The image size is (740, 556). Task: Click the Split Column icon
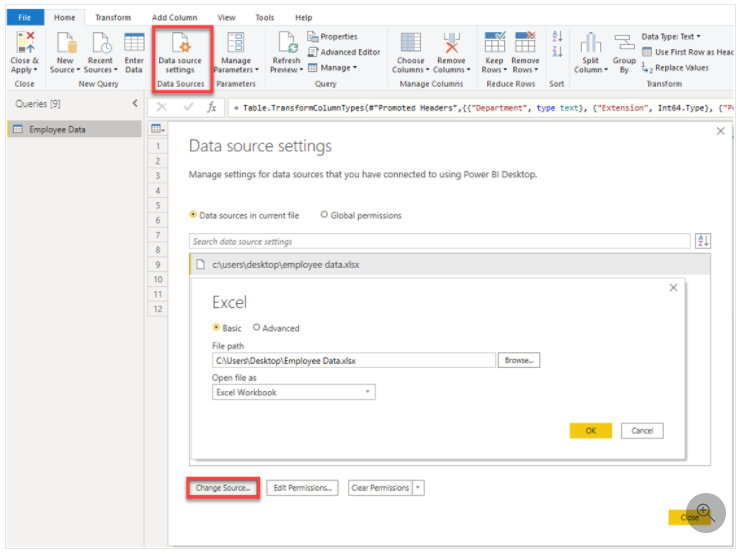click(590, 42)
